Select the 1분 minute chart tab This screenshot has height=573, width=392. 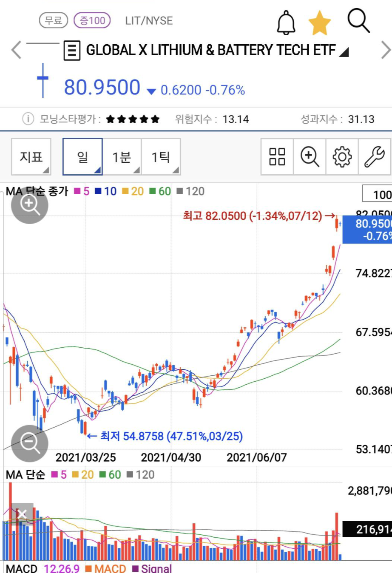click(122, 156)
